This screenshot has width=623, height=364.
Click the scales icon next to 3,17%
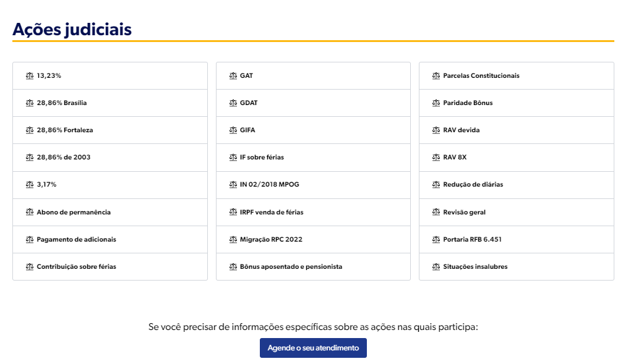(29, 184)
